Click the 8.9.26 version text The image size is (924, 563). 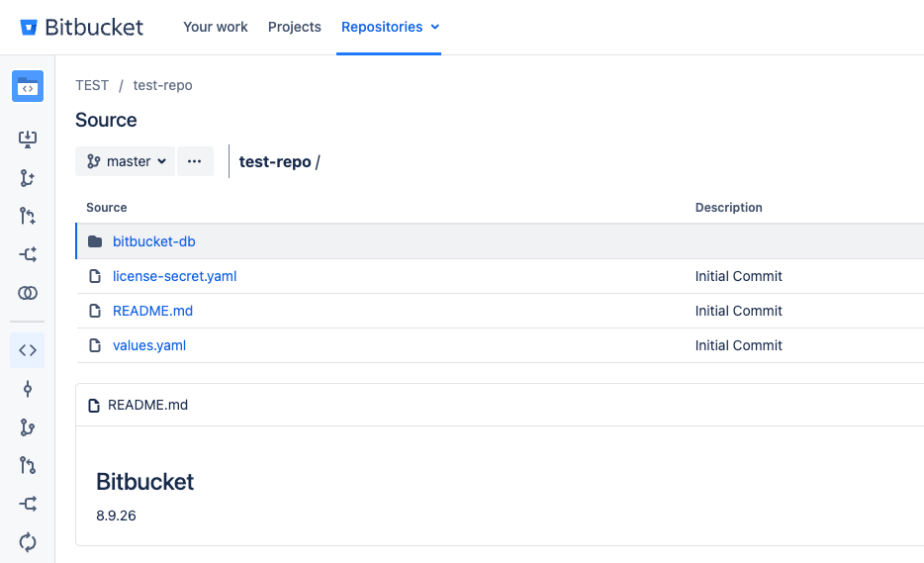tap(116, 516)
